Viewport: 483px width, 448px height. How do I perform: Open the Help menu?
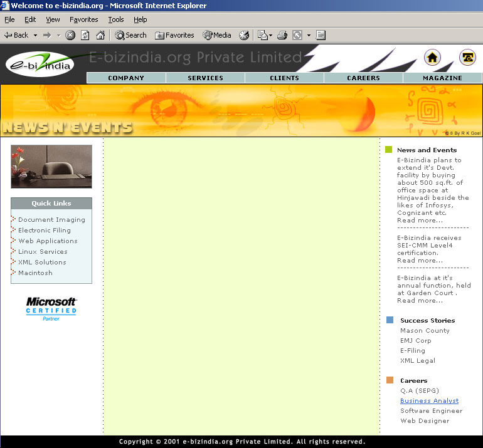click(140, 19)
